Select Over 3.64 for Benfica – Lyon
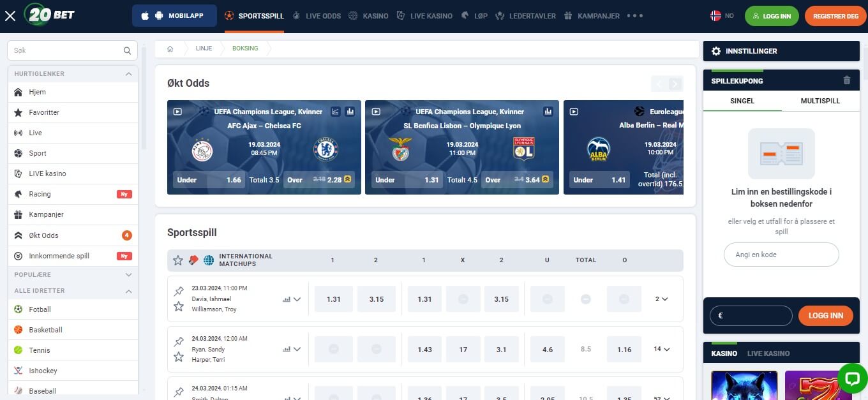The image size is (868, 400). (518, 180)
